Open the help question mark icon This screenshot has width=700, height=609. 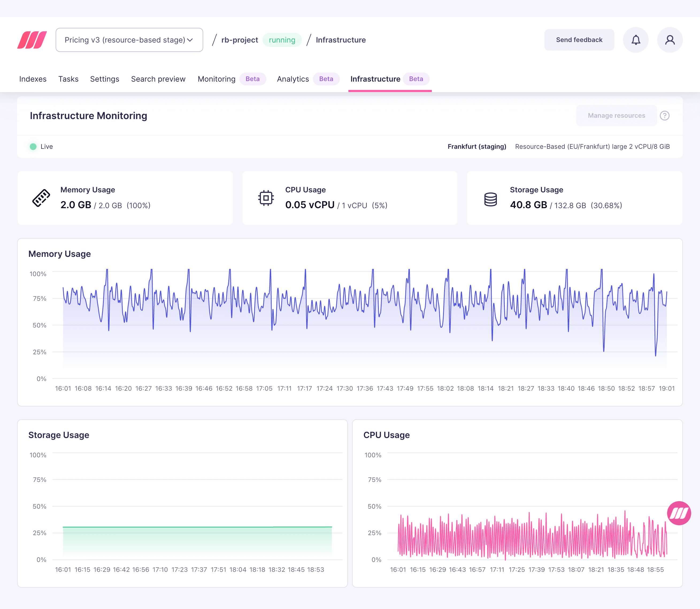click(665, 116)
